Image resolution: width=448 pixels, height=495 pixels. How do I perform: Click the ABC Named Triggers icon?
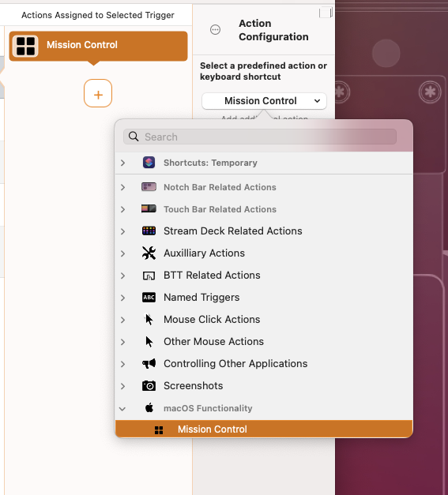coord(149,298)
